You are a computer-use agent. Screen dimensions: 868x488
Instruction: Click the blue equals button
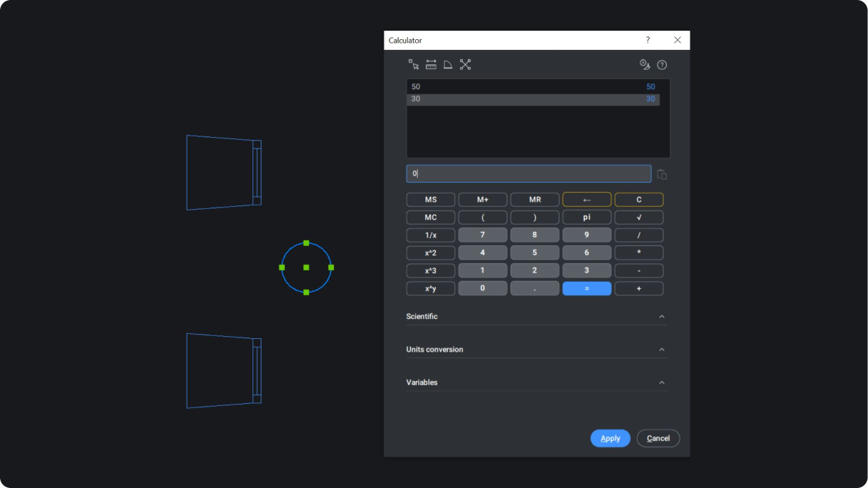tap(587, 289)
